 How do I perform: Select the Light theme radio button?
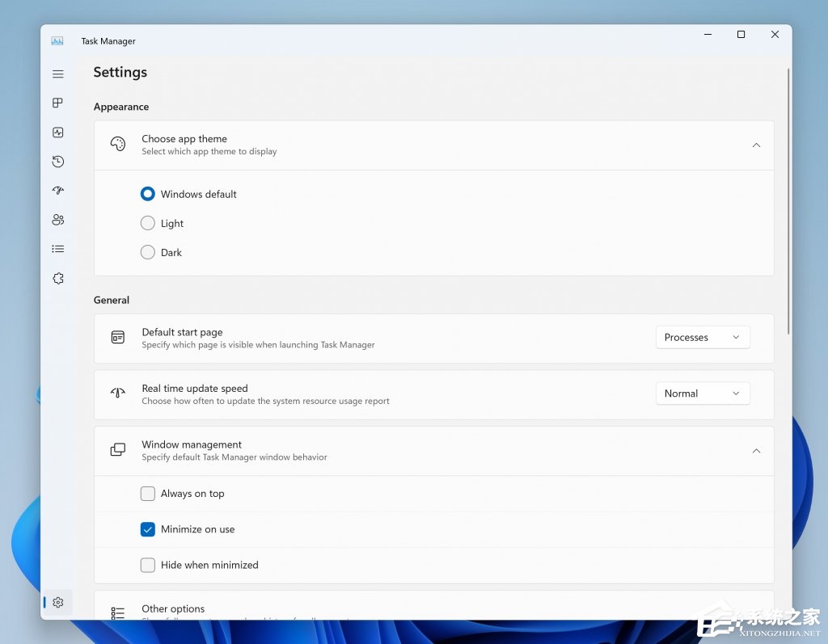(x=148, y=223)
